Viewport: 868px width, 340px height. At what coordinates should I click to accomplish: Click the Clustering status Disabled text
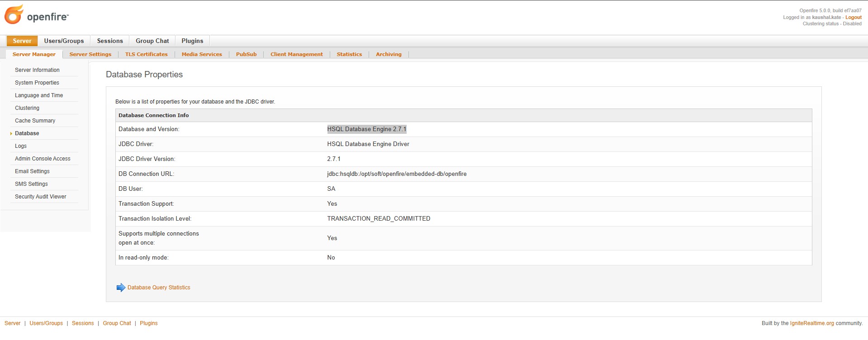(832, 24)
